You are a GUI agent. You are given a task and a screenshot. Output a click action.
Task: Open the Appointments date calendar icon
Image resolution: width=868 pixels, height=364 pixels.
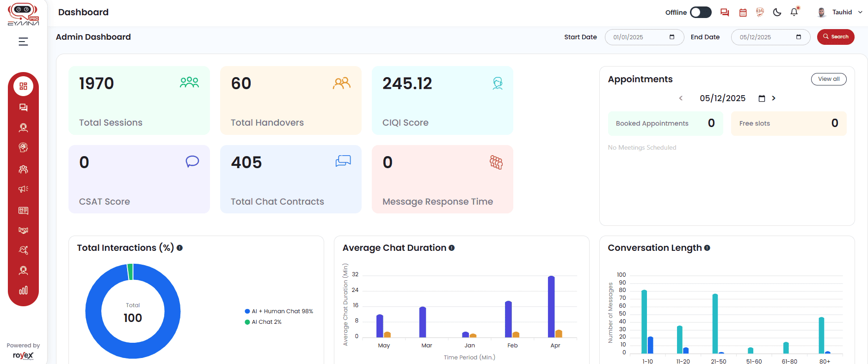click(x=762, y=98)
